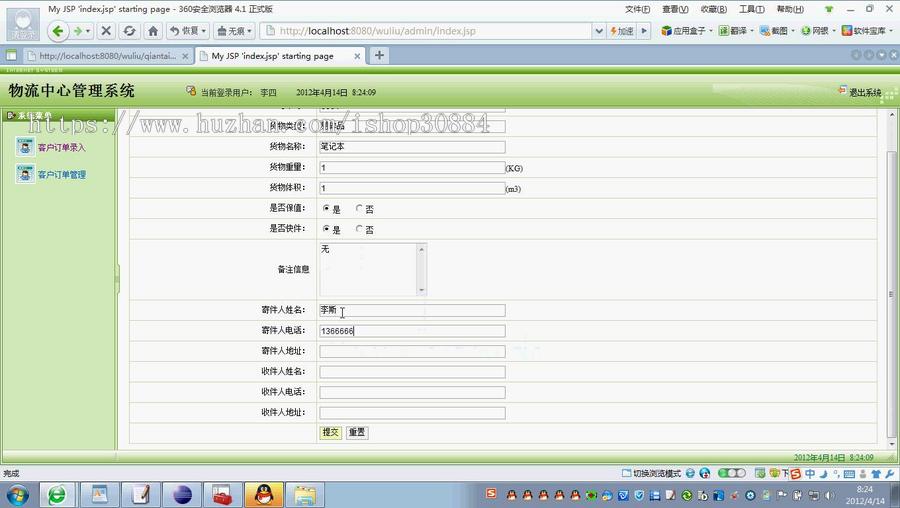Click the wrench icon in status bar
The width and height of the screenshot is (900, 508).
coord(890,474)
